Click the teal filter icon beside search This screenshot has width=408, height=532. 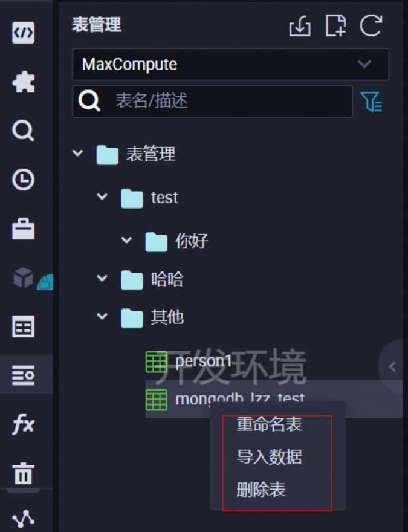371,102
